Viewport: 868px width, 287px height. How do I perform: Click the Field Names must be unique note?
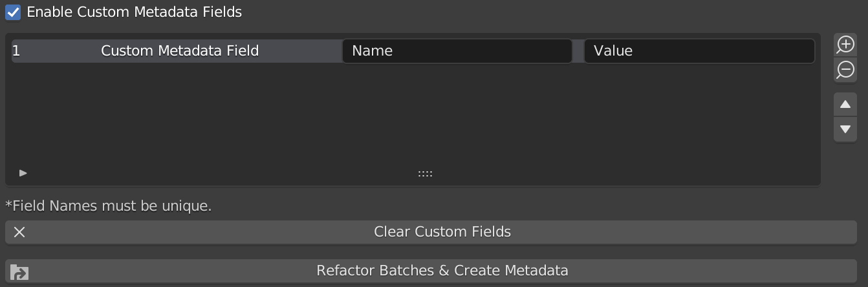tap(109, 206)
